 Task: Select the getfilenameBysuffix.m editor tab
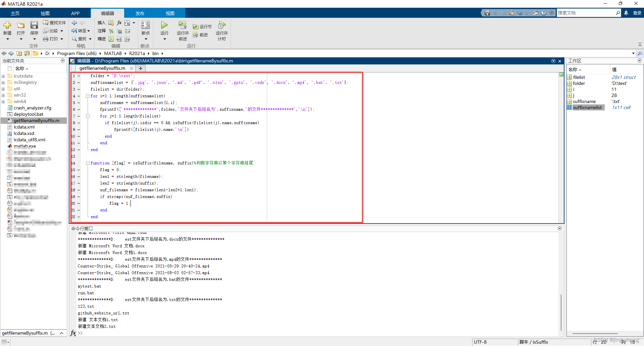(x=102, y=68)
